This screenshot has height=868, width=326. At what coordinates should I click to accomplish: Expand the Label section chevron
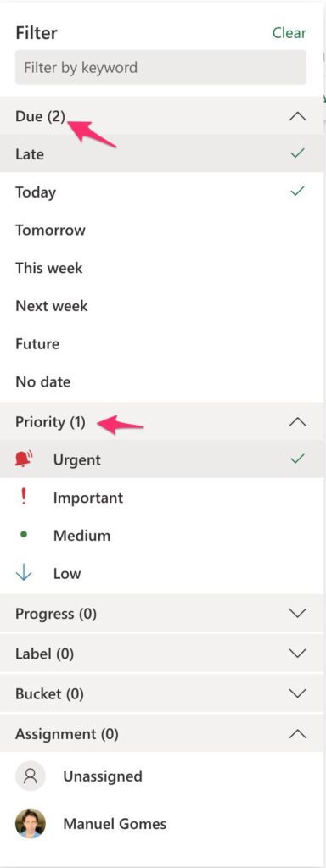(298, 654)
